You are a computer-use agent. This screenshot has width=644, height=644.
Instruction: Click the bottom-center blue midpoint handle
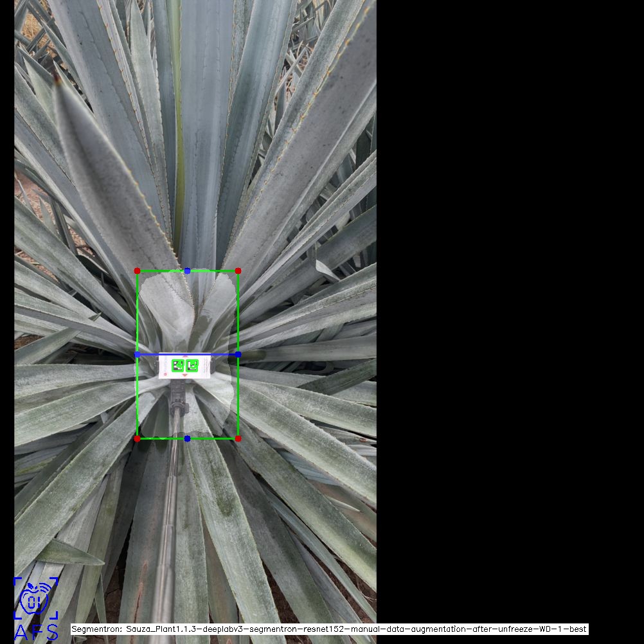click(187, 438)
